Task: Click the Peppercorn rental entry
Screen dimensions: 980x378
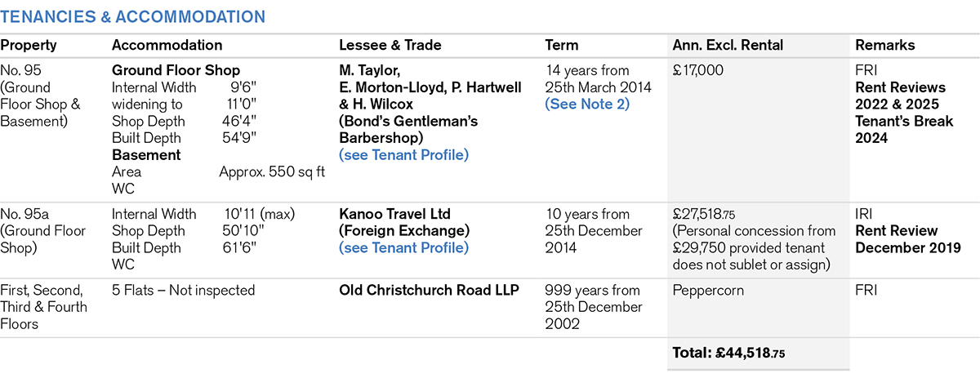Action: [x=706, y=291]
